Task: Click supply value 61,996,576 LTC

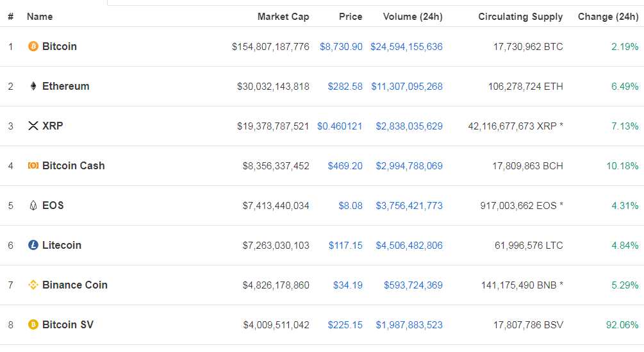Action: [x=529, y=246]
